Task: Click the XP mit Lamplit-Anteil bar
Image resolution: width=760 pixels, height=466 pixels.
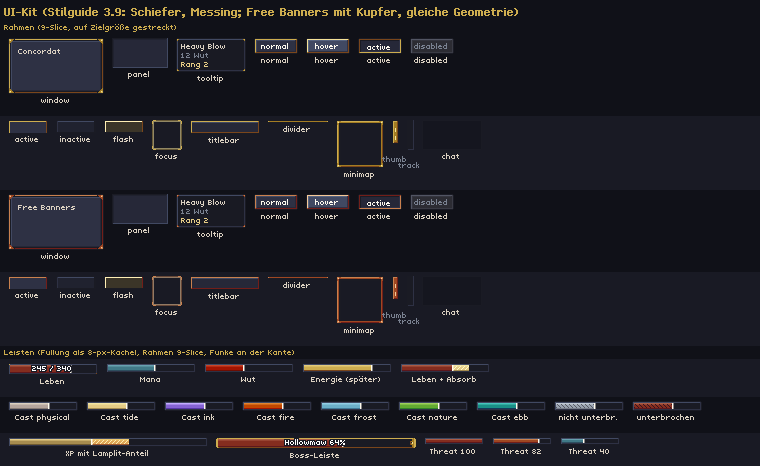Action: 108,442
